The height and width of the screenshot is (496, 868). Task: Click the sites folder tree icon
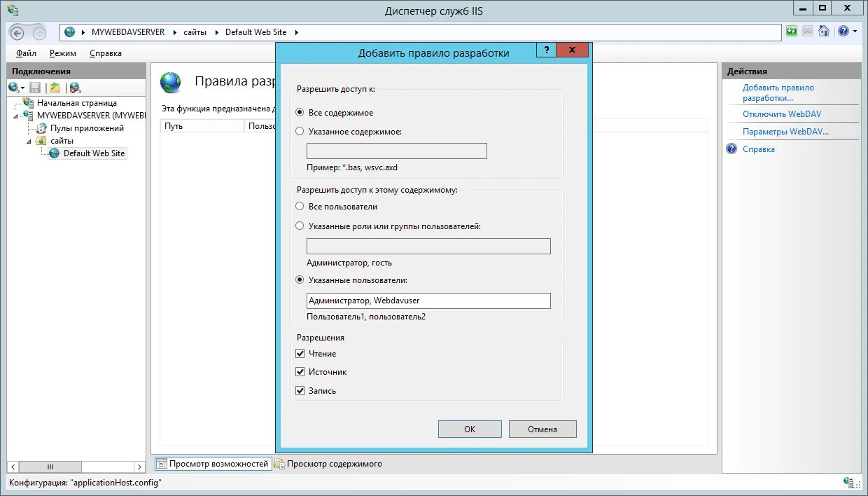coord(41,141)
